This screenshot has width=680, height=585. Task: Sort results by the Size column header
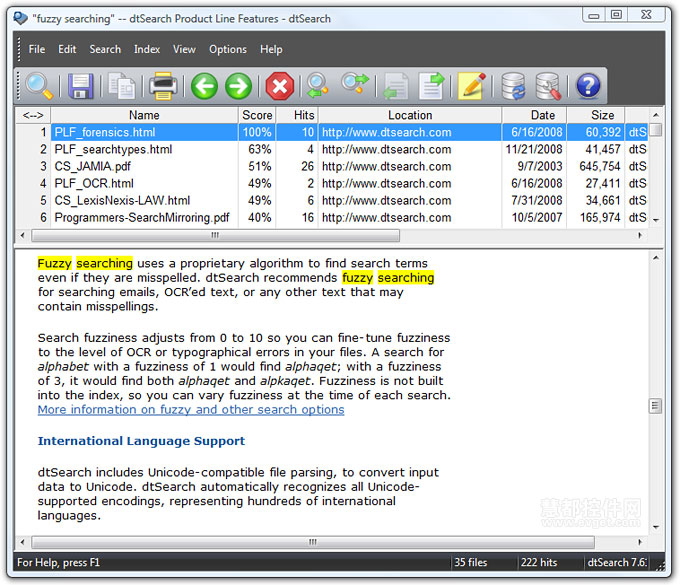(596, 115)
